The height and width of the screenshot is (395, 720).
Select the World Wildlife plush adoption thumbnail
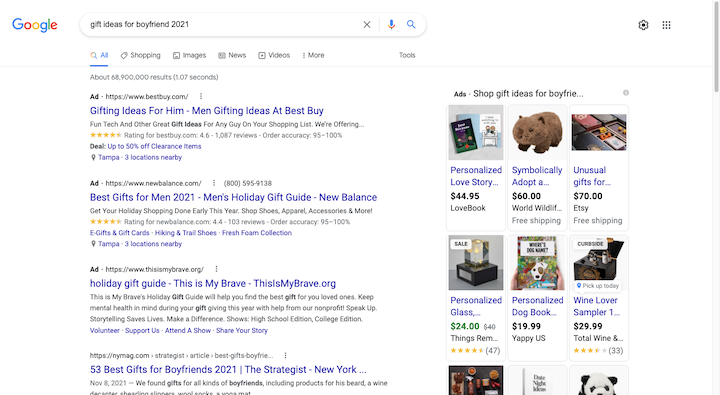537,133
